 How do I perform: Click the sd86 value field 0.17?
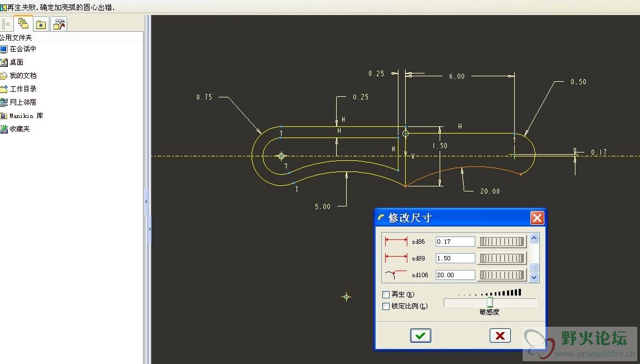click(x=455, y=242)
